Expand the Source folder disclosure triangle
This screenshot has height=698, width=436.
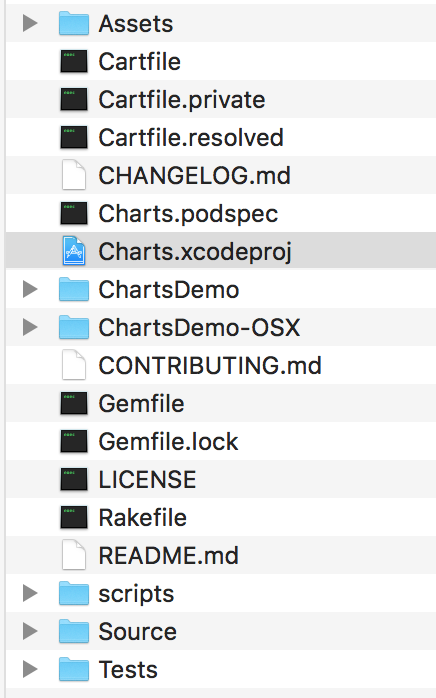(30, 631)
